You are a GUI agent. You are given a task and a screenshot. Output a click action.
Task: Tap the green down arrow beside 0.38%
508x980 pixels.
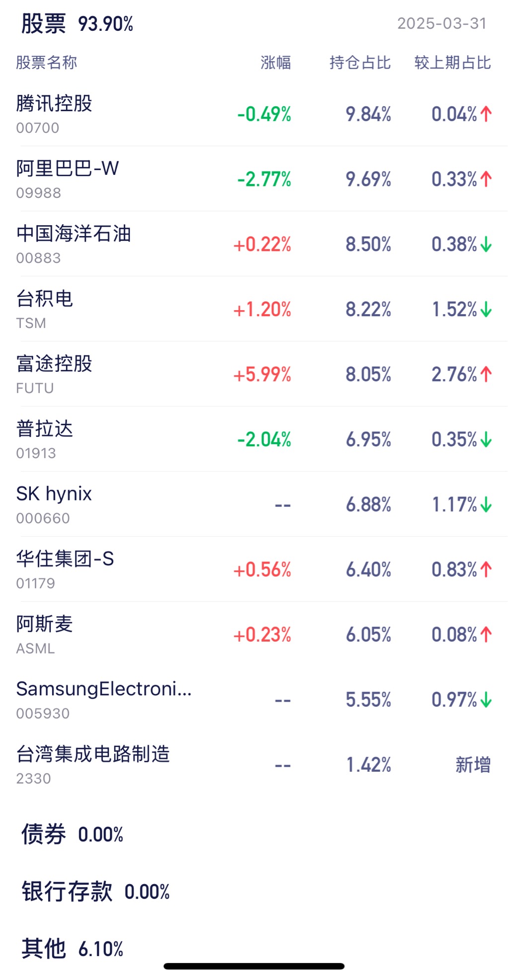(486, 245)
